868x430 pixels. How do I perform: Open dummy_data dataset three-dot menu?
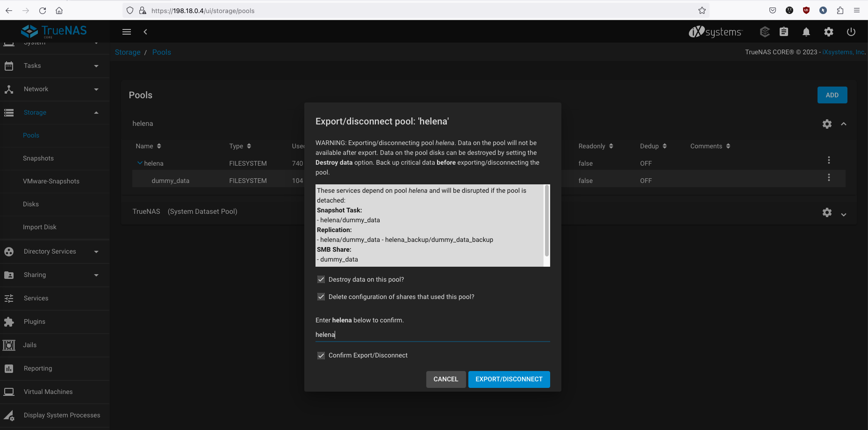pos(829,178)
